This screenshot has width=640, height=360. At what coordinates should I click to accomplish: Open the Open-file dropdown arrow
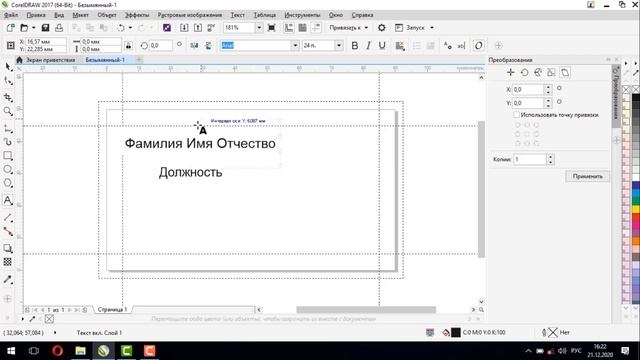click(33, 28)
